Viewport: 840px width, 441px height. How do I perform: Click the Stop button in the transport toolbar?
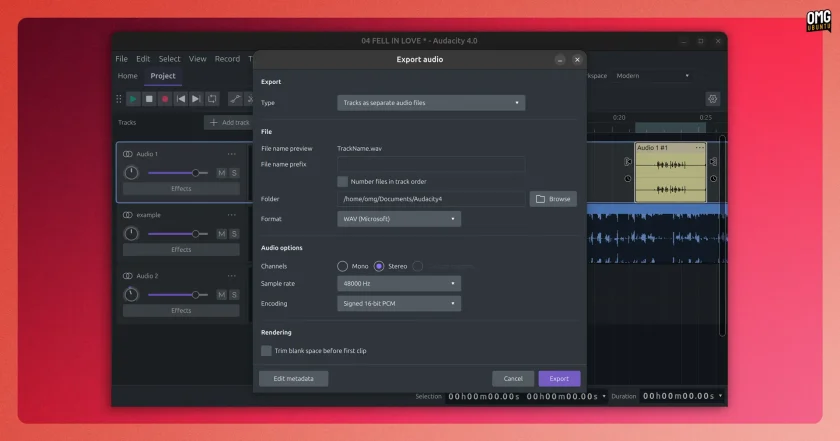coord(149,99)
